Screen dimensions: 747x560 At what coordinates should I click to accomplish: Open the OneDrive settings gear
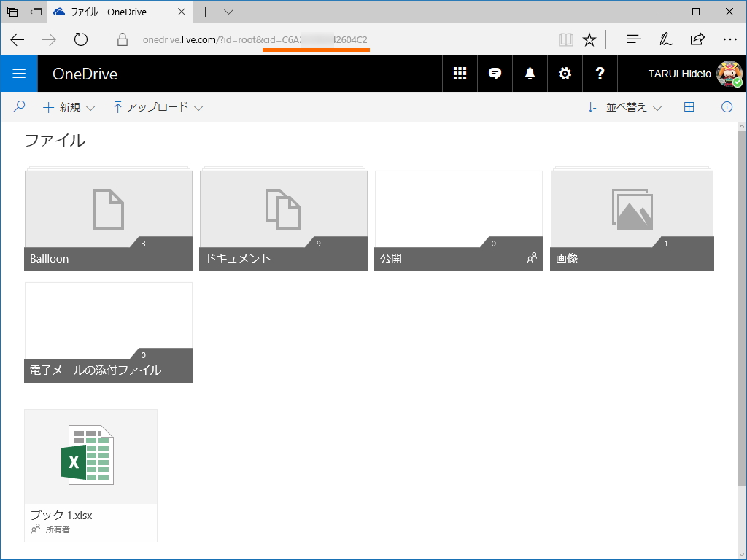coord(565,74)
